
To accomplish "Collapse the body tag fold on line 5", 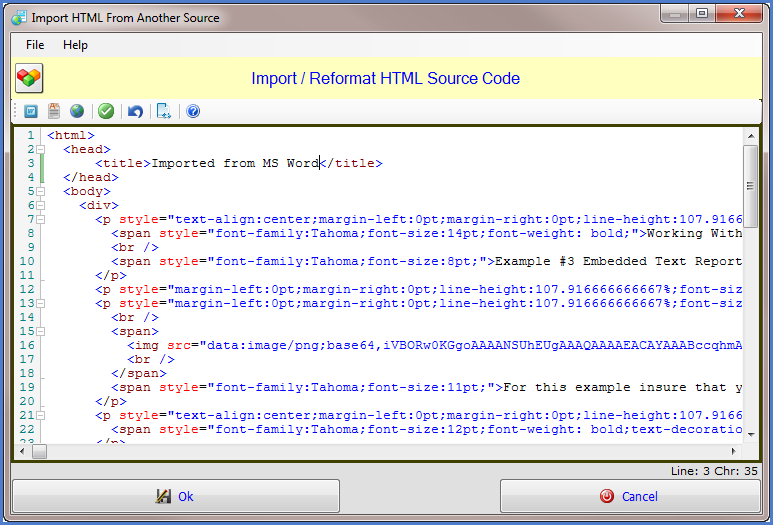I will (41, 191).
